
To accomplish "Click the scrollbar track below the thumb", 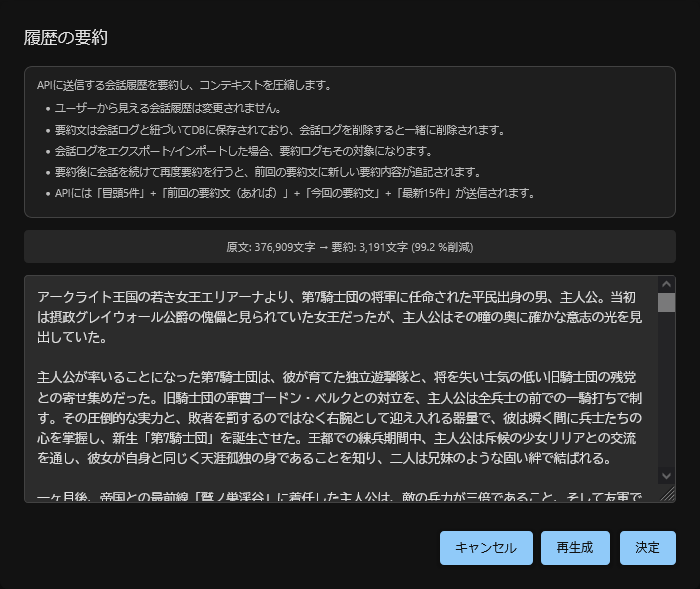I will coord(666,400).
